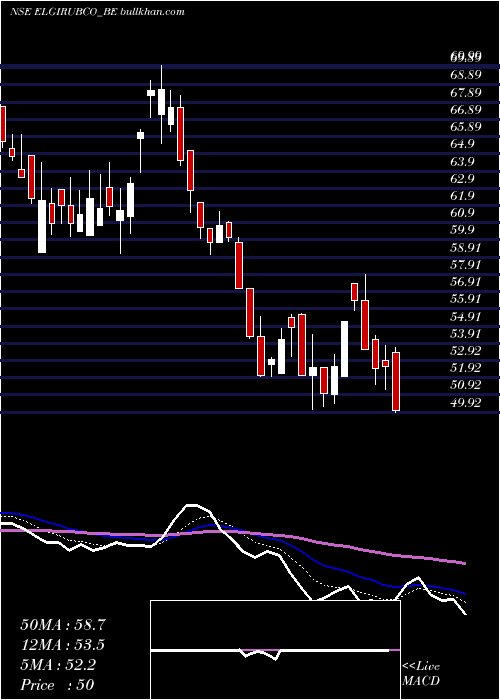Click the 59.9 price axis label
This screenshot has height=700, width=500.
tap(462, 230)
